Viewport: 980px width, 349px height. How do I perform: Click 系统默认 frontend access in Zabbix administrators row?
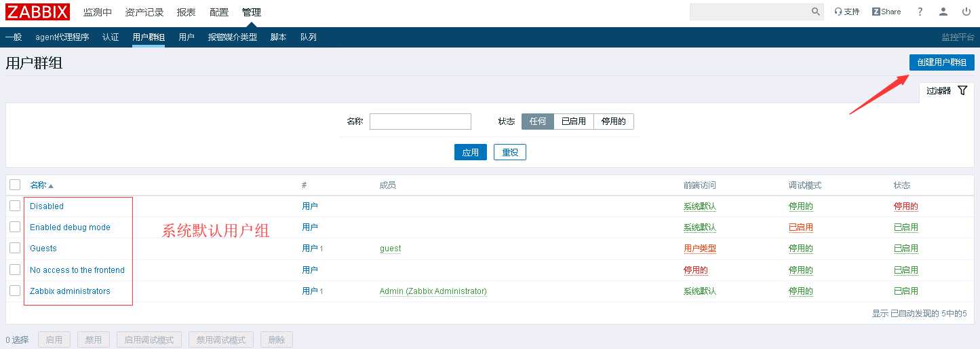(700, 291)
